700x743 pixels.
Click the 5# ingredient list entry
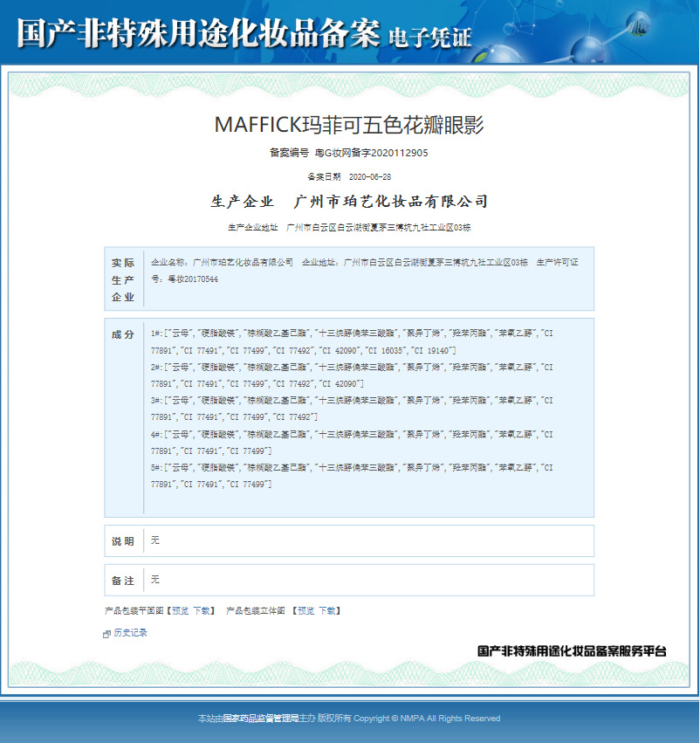tap(351, 476)
